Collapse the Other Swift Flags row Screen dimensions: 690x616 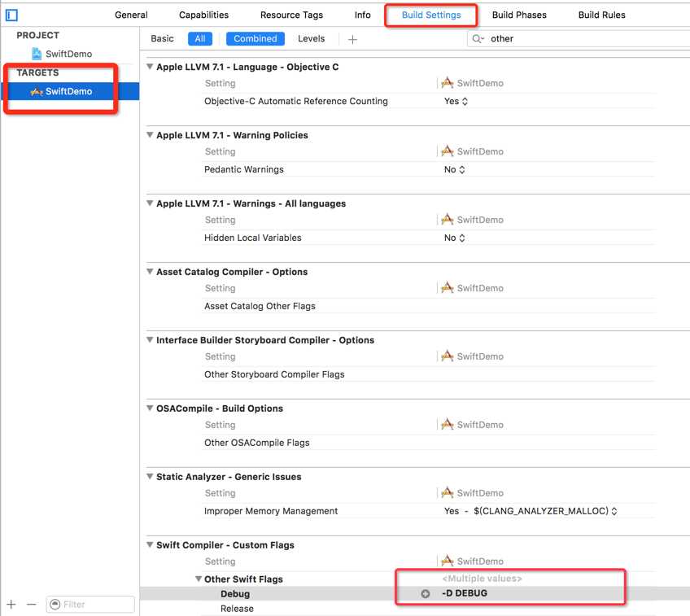tap(199, 579)
